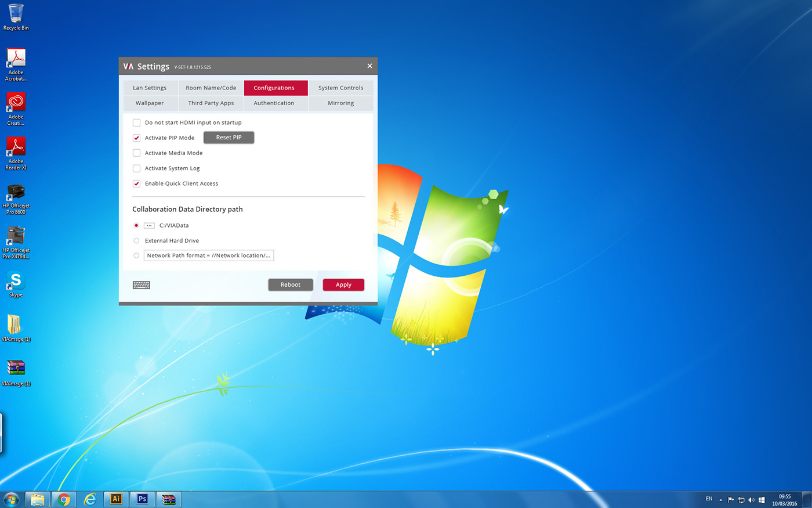Uncheck Enable Quick Client Access
The width and height of the screenshot is (812, 508).
coord(136,183)
